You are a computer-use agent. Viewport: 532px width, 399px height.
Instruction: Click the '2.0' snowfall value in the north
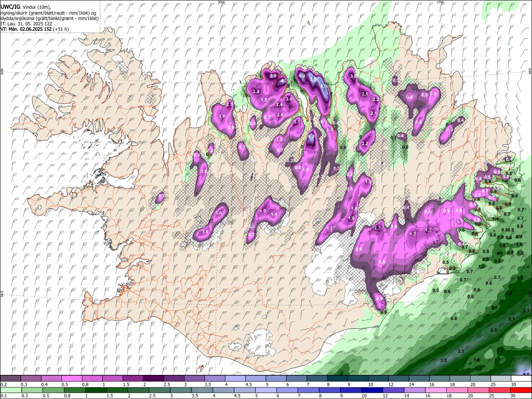[x=280, y=115]
